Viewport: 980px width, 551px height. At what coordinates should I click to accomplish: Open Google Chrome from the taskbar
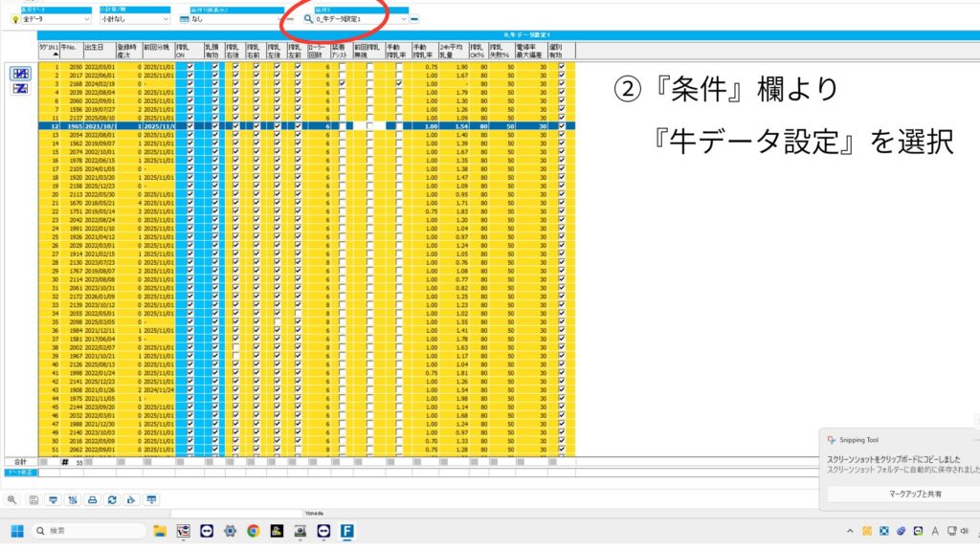pos(253,531)
